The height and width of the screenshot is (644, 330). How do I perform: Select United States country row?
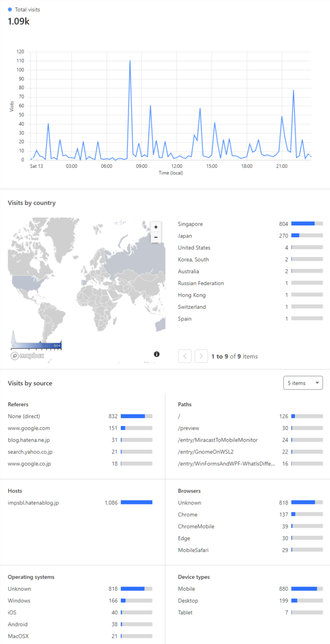251,247
